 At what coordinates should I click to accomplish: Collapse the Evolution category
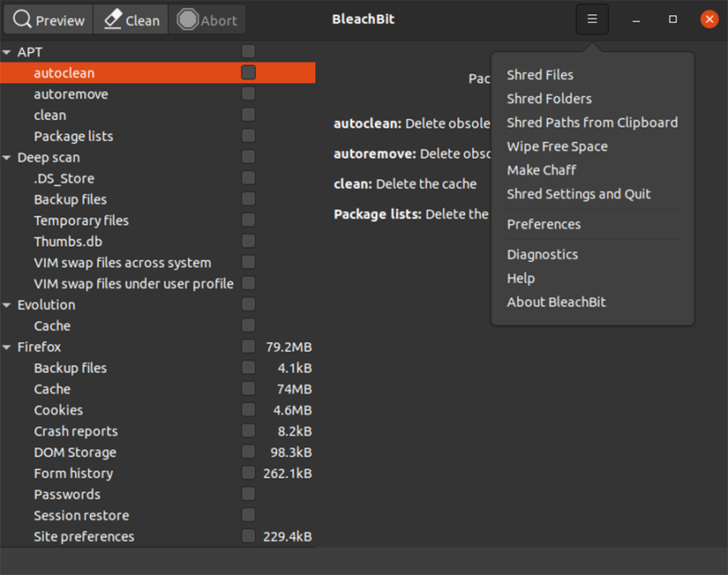(x=9, y=304)
